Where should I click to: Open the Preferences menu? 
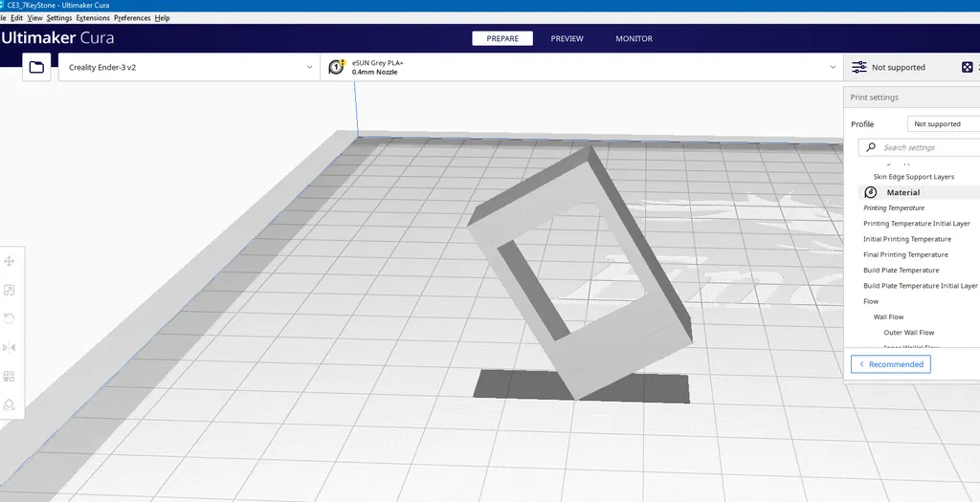tap(132, 18)
